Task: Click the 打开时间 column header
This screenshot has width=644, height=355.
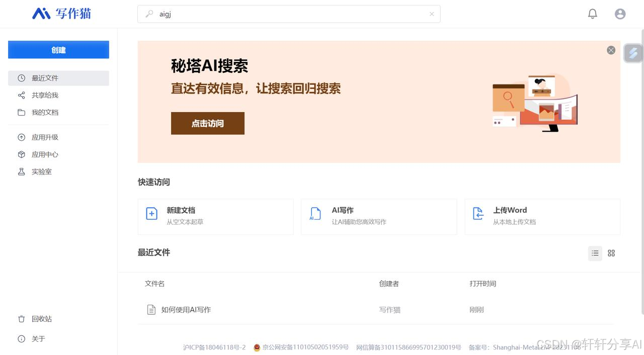Action: (x=483, y=284)
